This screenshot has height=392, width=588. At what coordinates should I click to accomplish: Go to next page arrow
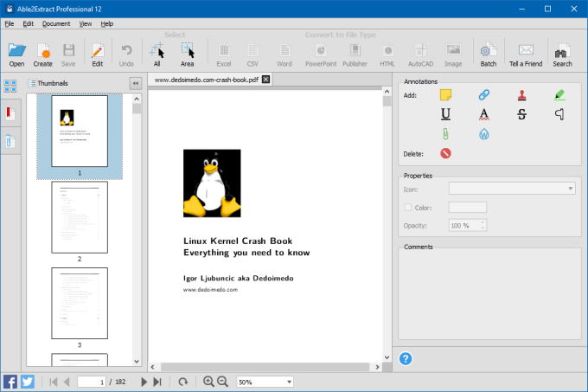click(x=144, y=382)
